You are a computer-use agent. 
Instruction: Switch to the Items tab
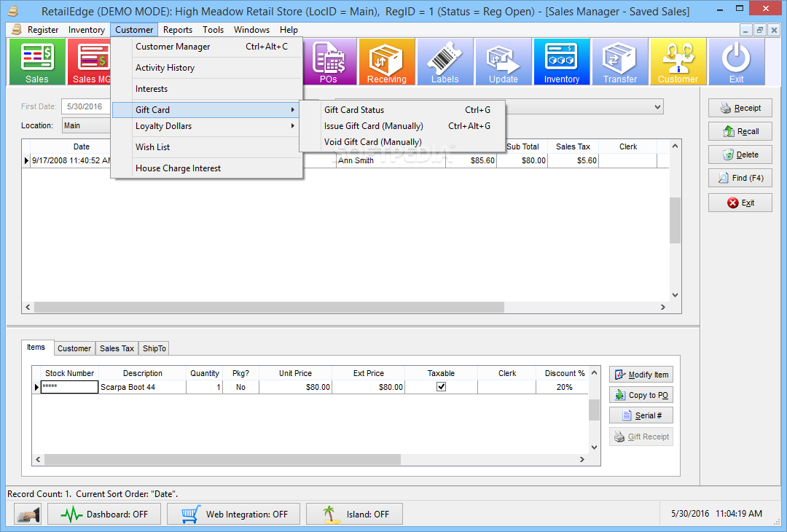(36, 348)
